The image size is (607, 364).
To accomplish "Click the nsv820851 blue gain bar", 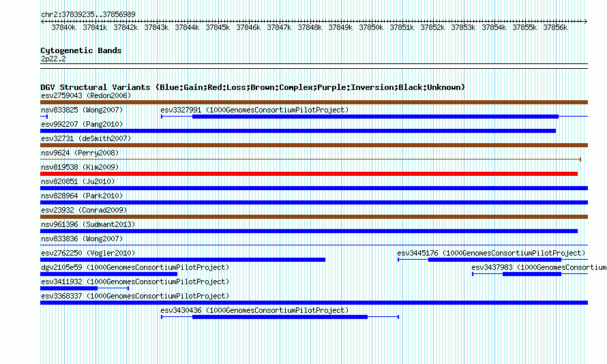I will [x=314, y=188].
